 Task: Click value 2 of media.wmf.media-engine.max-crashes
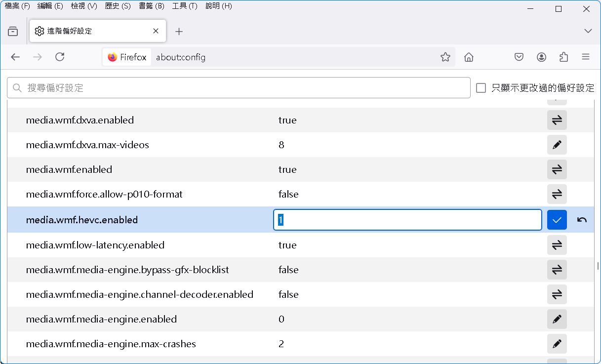281,344
